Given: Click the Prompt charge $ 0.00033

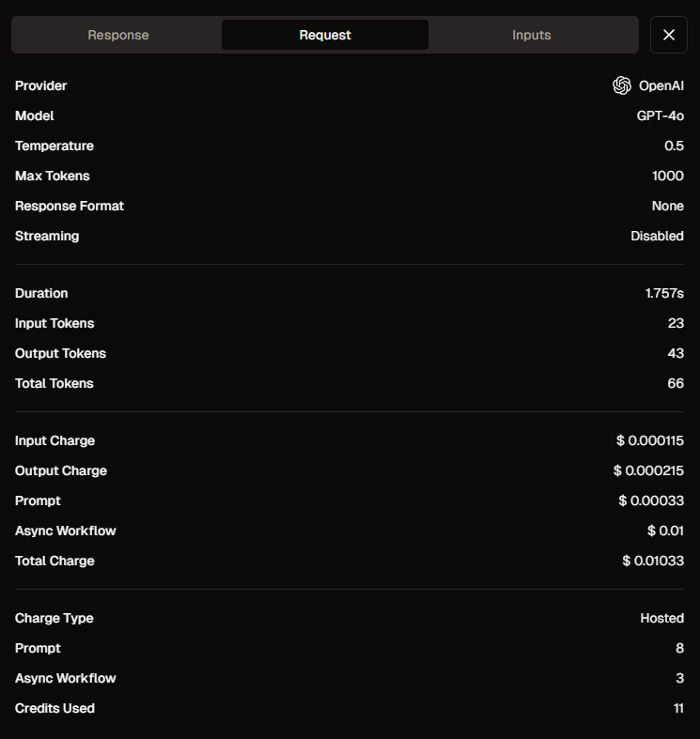Looking at the screenshot, I should pyautogui.click(x=651, y=500).
